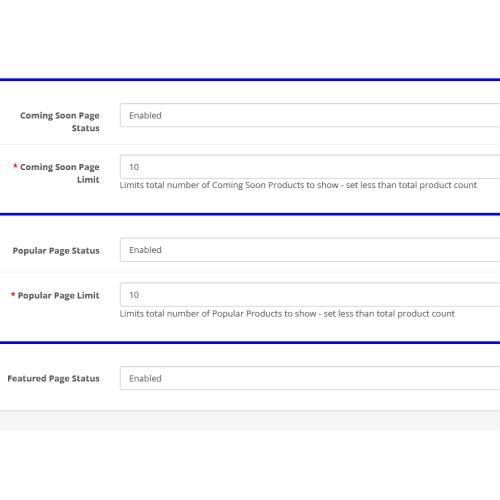Click the Popular Page Limit label

59,295
